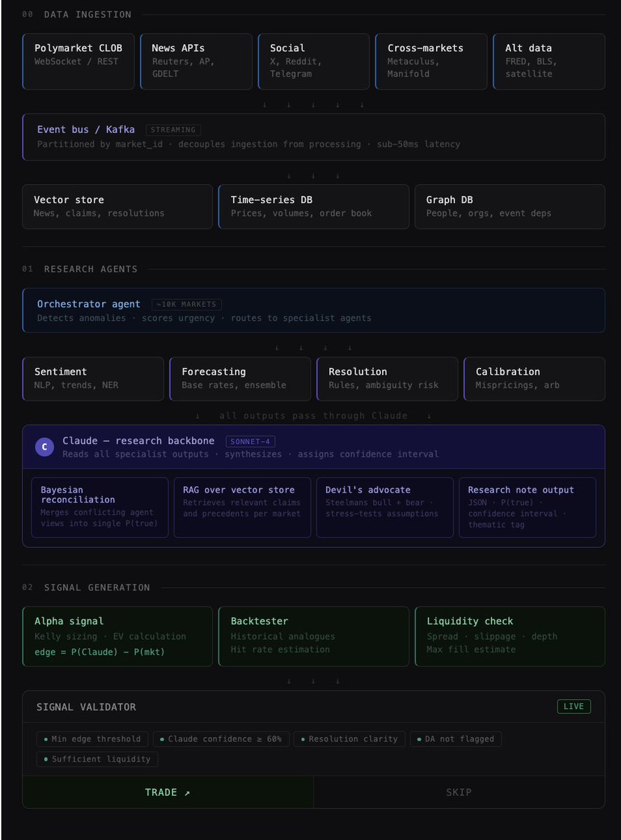Select the Forecasting agent card

tap(239, 378)
